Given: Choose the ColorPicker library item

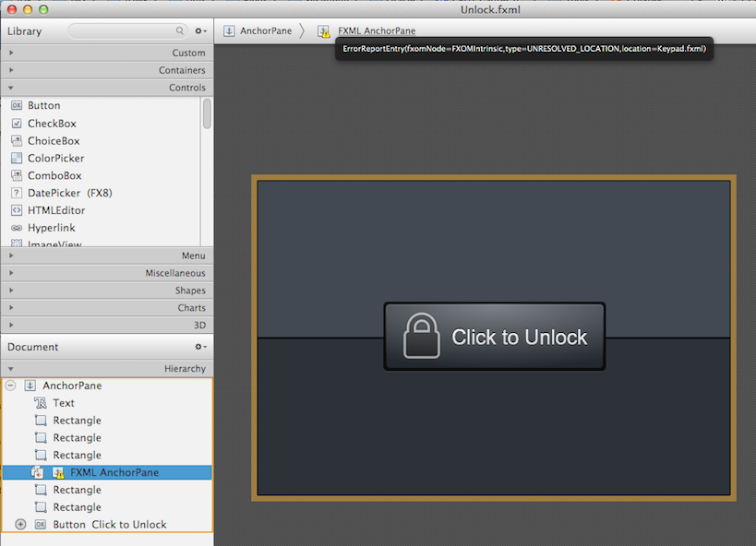Looking at the screenshot, I should point(55,159).
